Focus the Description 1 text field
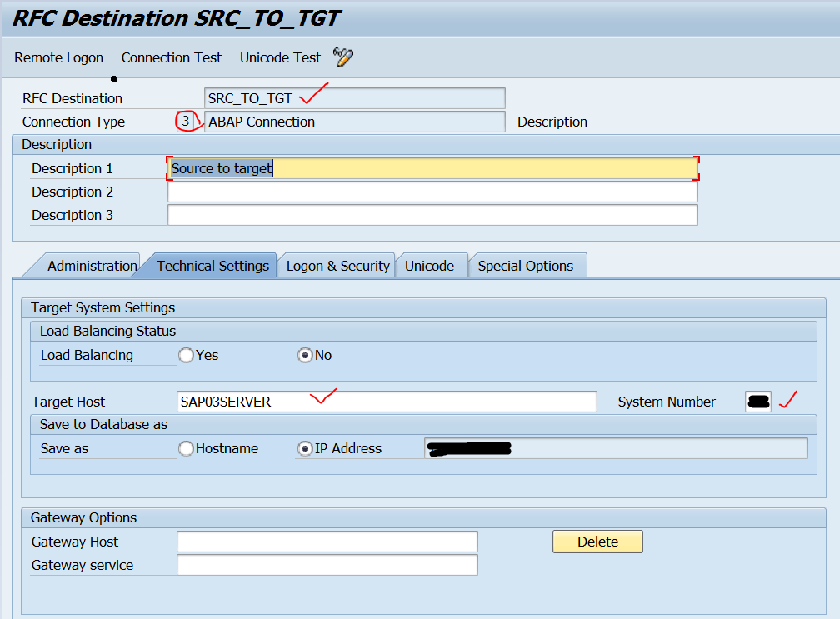The image size is (840, 619). point(432,168)
